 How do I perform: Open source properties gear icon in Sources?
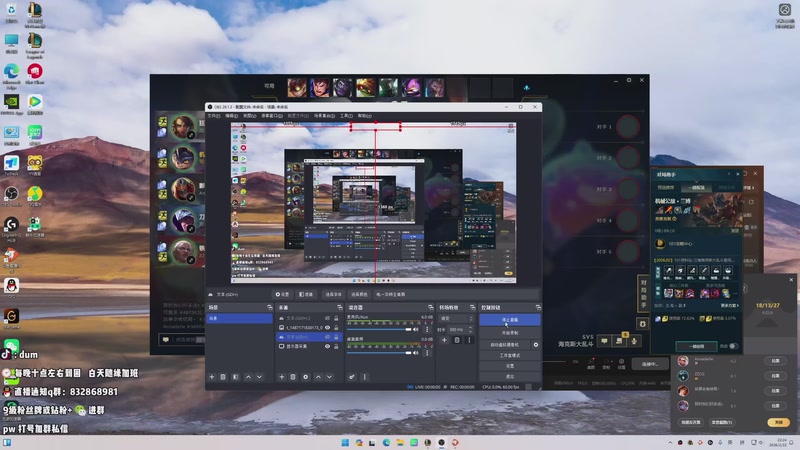pos(306,377)
